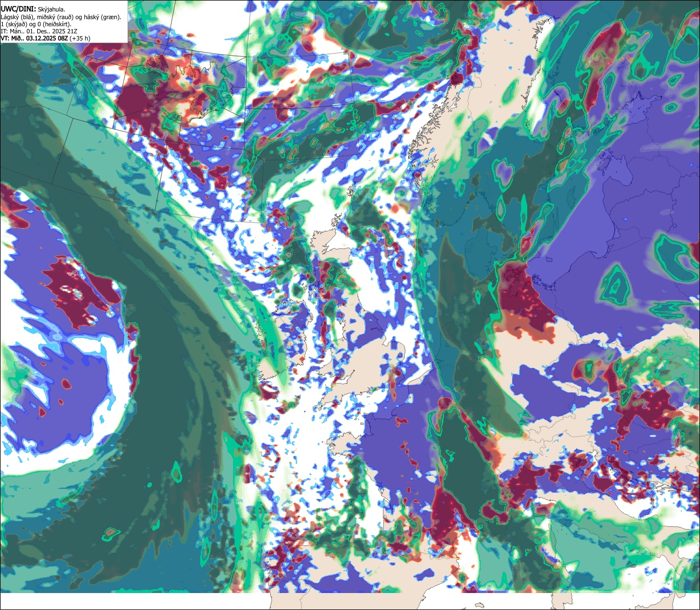This screenshot has width=700, height=610.
Task: Click the "1 (skýjað) og 0 (heiðskírt)." line
Action: 36,24
